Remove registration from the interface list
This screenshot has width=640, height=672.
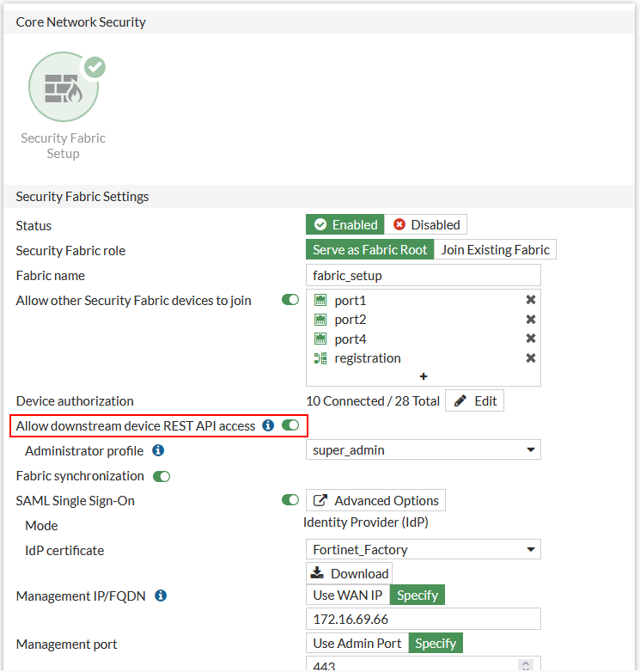531,358
